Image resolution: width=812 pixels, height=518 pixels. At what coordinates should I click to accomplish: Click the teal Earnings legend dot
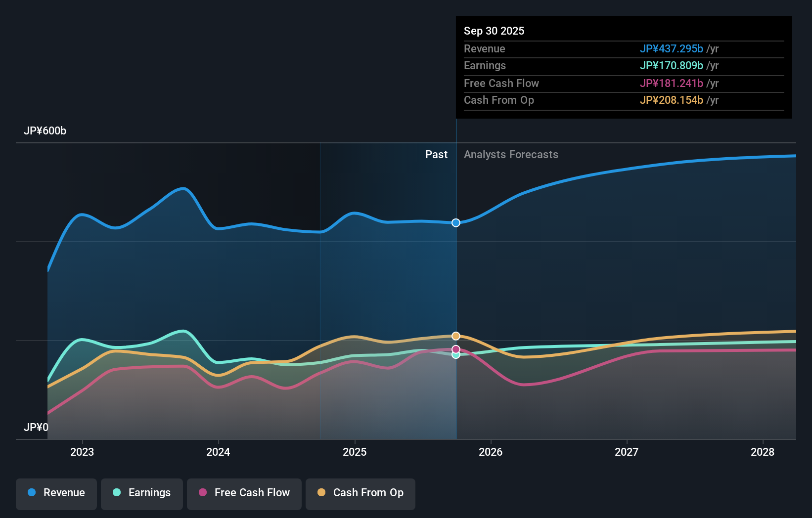116,493
